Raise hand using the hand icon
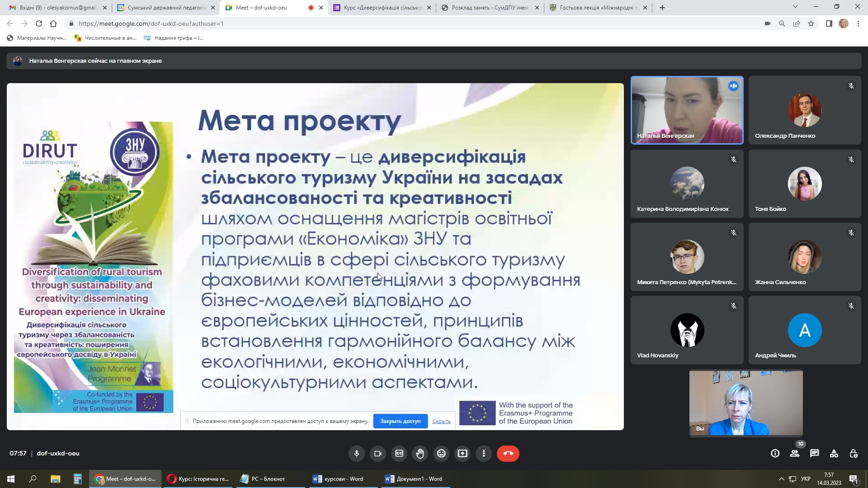 (x=420, y=453)
